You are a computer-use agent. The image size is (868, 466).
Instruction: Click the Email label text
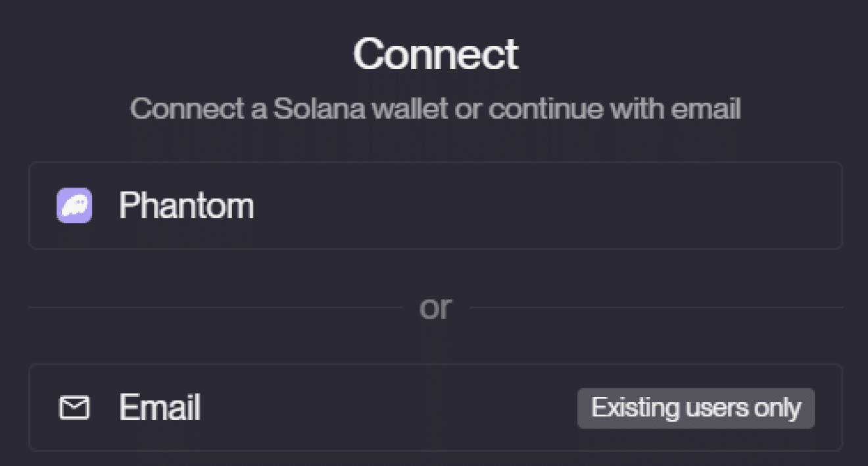click(x=158, y=407)
